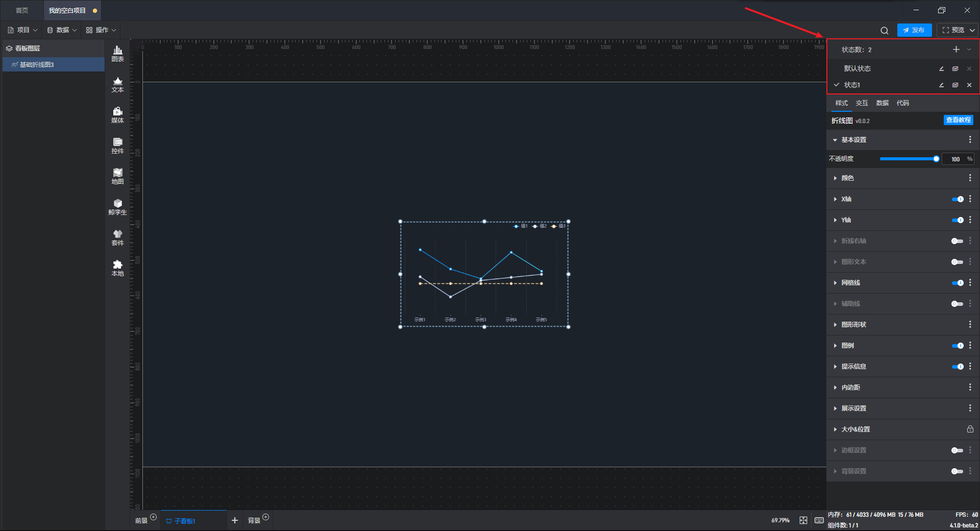Click the 查看教程 tutorial button
The image size is (980, 531).
958,120
